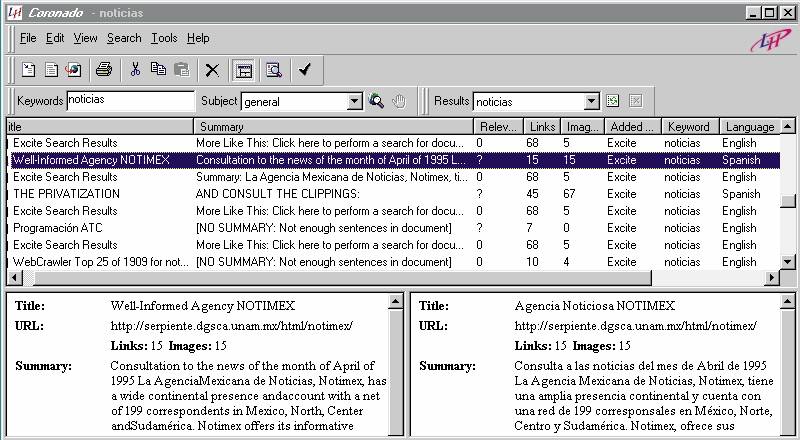Click the Cut scissors icon

coord(135,70)
